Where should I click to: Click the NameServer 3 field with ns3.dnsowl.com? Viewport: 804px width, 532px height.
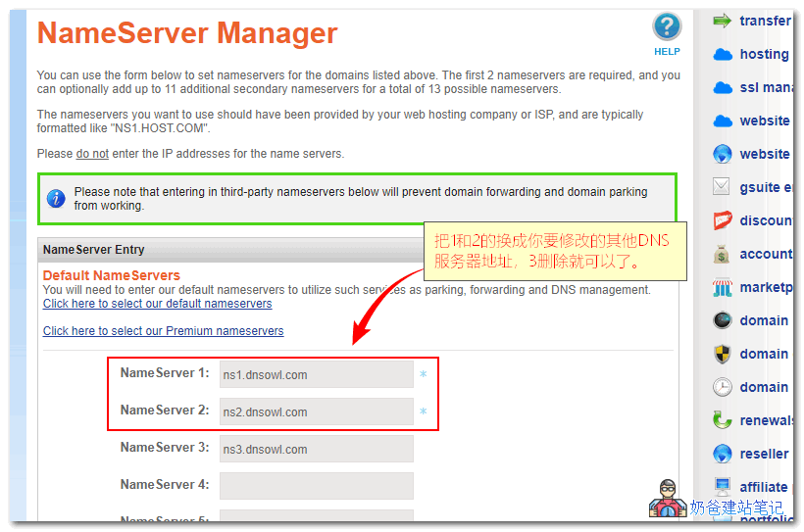[x=316, y=449]
